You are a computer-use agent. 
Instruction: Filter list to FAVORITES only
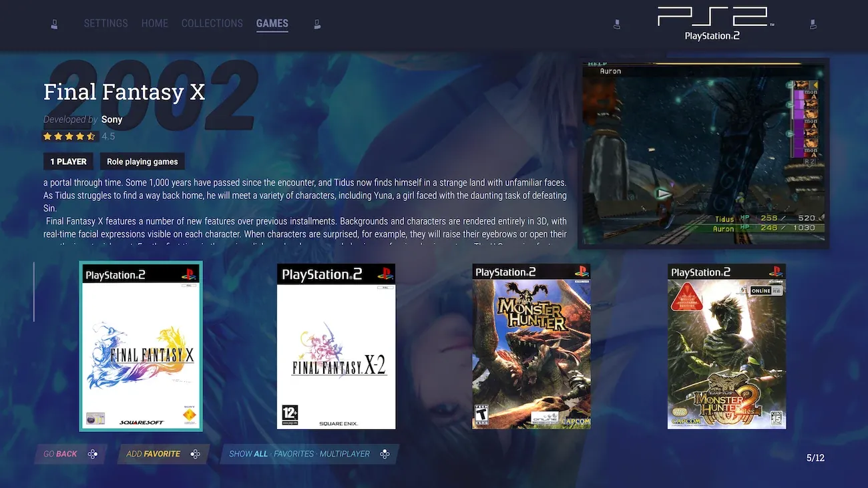[x=294, y=454]
